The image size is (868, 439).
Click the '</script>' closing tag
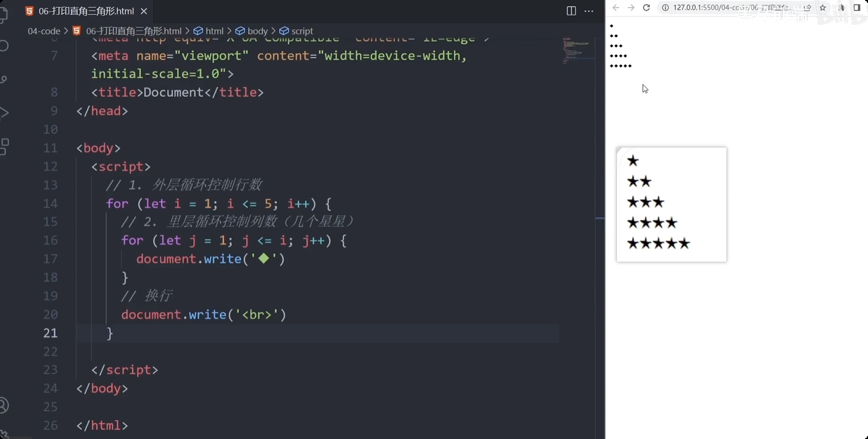click(x=125, y=369)
